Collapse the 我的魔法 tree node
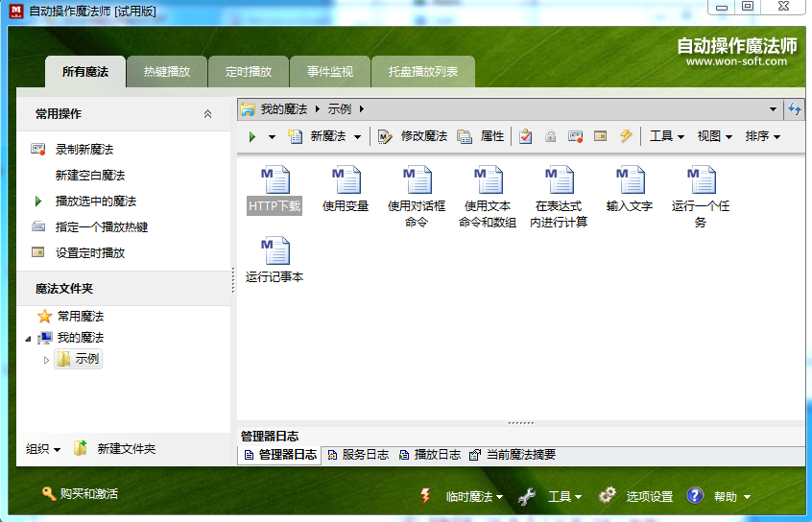The image size is (812, 522). pyautogui.click(x=27, y=339)
